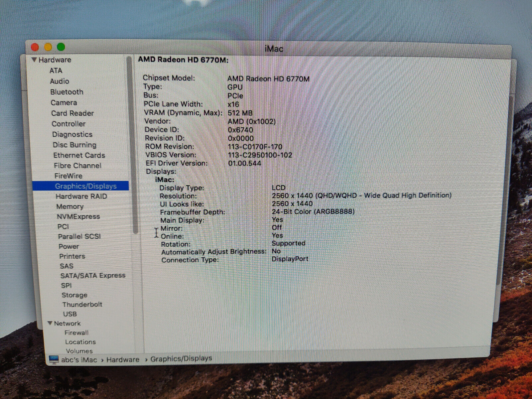Select Controller in the sidebar
532x399 pixels.
[x=68, y=124]
